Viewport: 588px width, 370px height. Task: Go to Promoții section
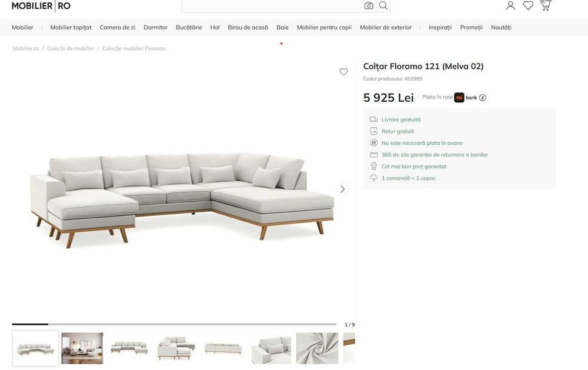click(x=471, y=28)
